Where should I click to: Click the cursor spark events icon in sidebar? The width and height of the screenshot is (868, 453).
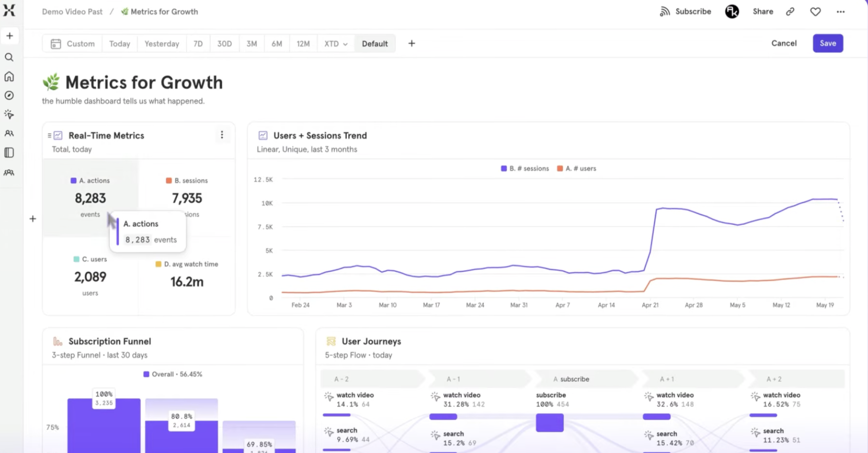pyautogui.click(x=9, y=114)
